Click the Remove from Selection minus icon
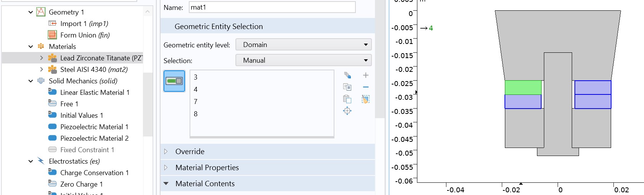Image resolution: width=644 pixels, height=195 pixels. (x=366, y=87)
